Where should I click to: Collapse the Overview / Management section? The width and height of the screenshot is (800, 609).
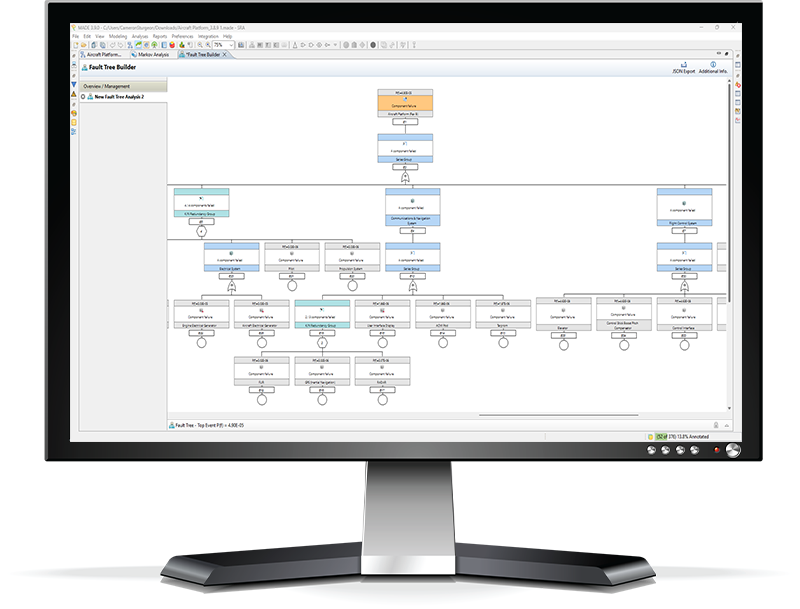pyautogui.click(x=108, y=87)
